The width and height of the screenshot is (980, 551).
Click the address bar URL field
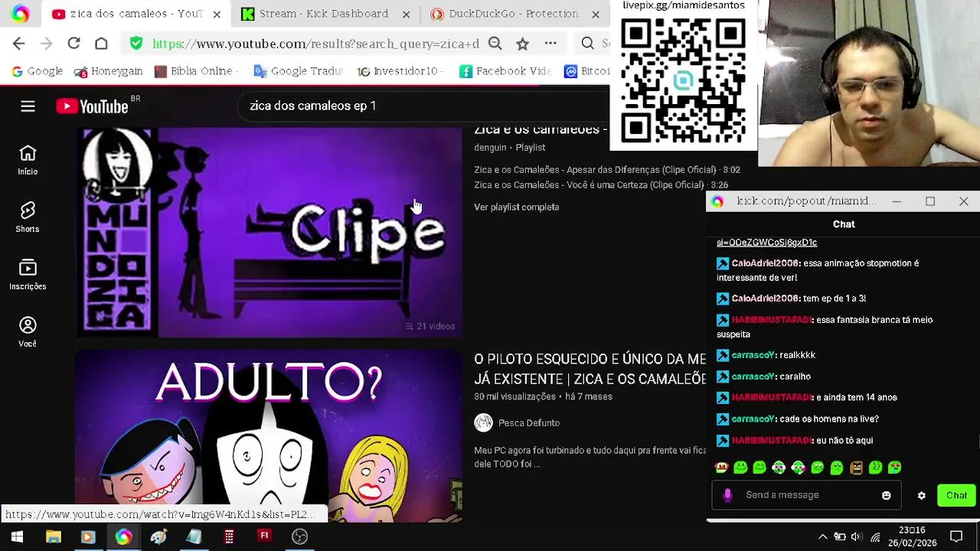(x=315, y=44)
